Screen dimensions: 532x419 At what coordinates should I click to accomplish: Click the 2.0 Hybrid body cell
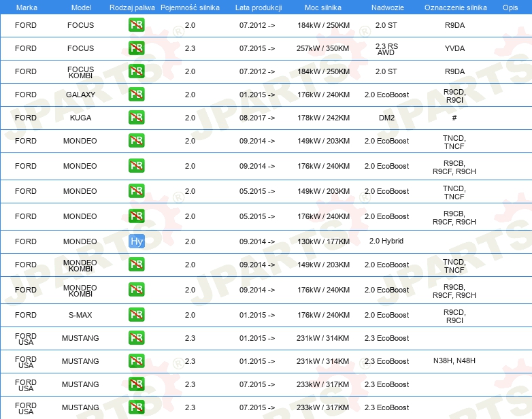[x=386, y=241]
